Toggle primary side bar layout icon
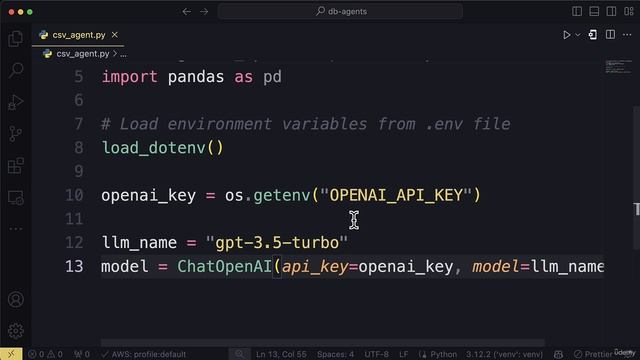Viewport: 640px width, 360px height. point(577,11)
